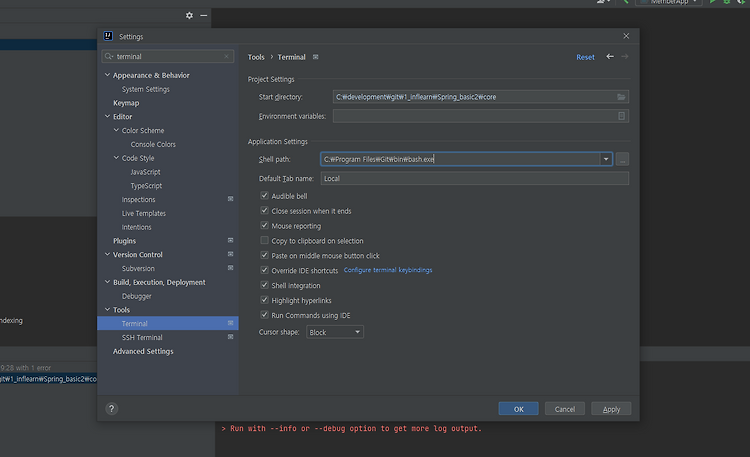Collapse Build, Execution, Deployment node
This screenshot has height=457, width=750.
tap(107, 282)
